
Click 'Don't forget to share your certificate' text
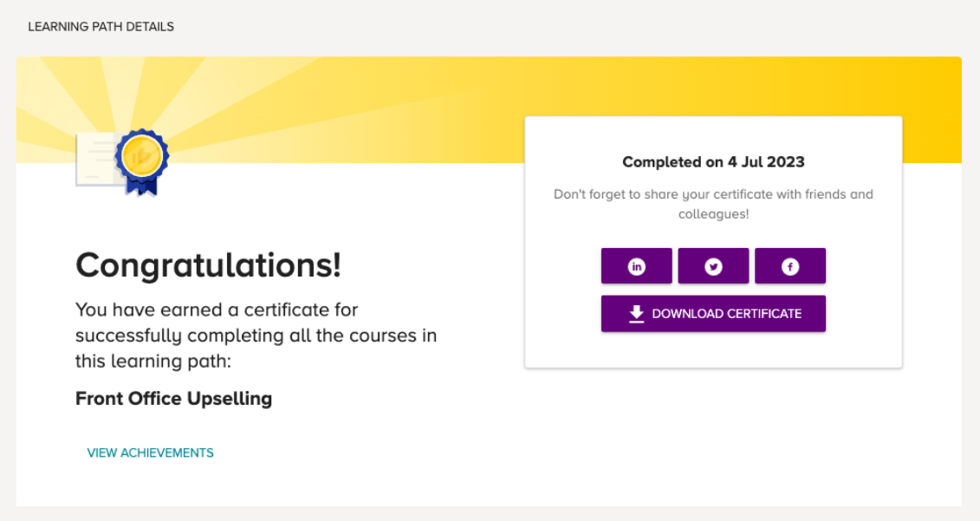[713, 204]
